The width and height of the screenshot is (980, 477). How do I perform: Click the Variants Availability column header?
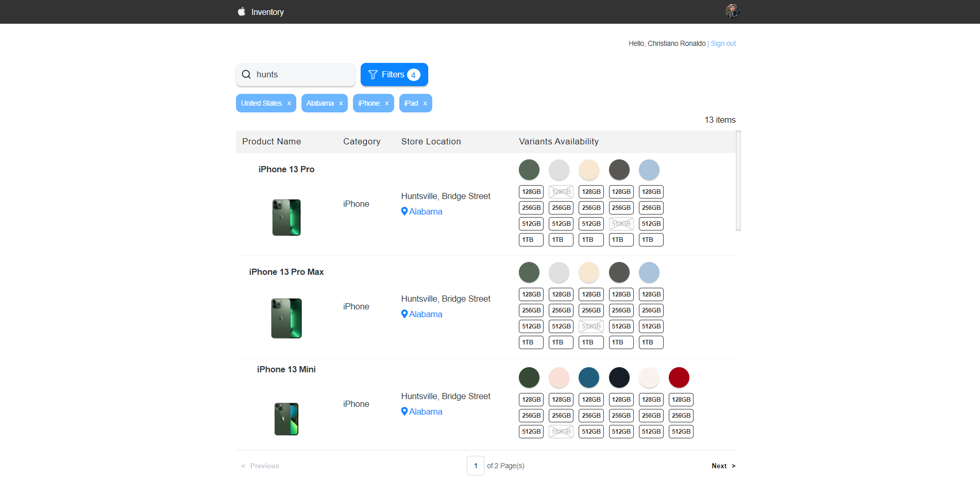559,141
